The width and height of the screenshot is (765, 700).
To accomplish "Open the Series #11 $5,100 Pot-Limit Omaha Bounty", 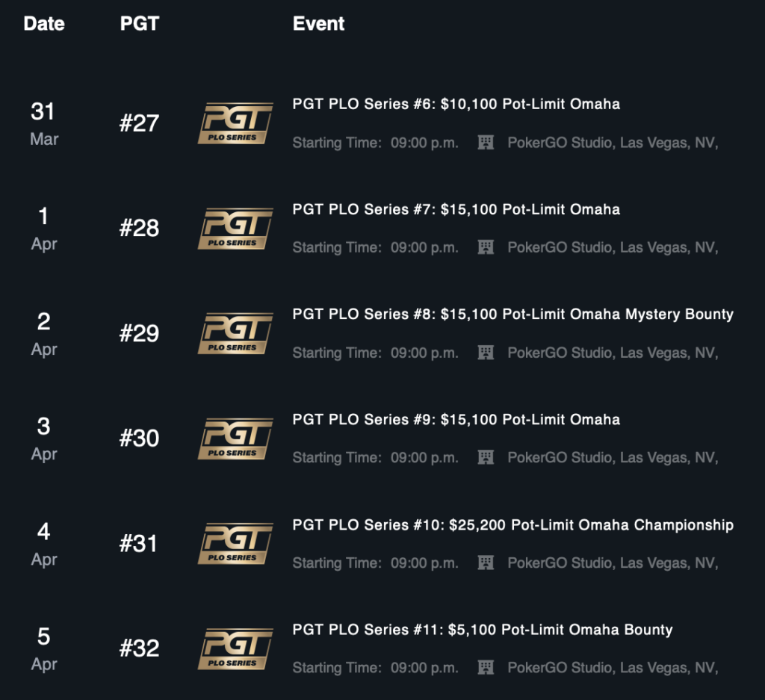I will point(483,630).
